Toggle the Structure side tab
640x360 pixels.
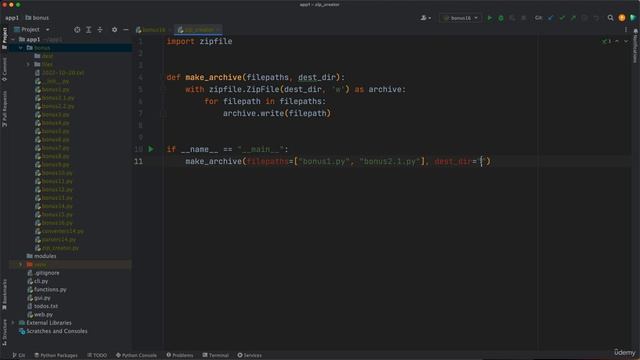coord(4,332)
